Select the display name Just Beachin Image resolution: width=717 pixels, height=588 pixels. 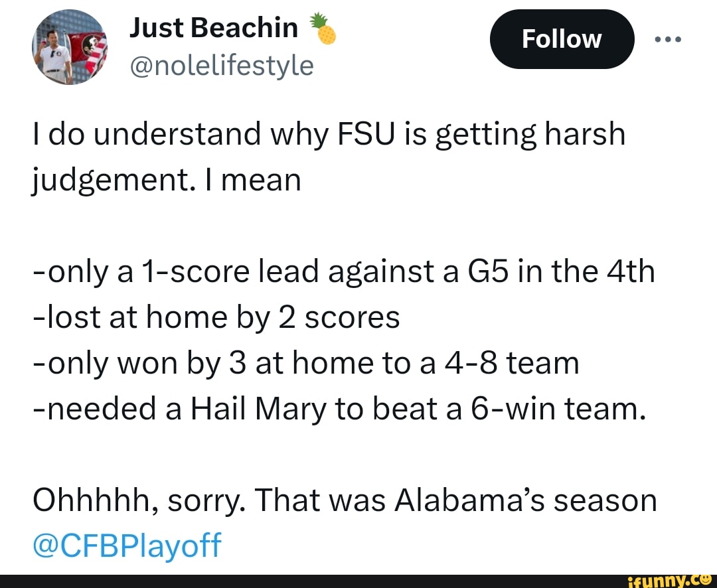point(214,27)
